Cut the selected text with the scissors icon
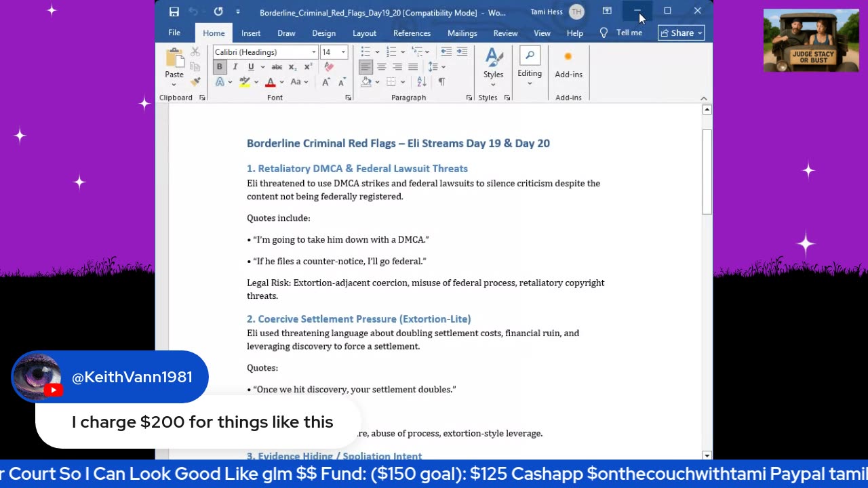This screenshot has height=488, width=868. (195, 52)
